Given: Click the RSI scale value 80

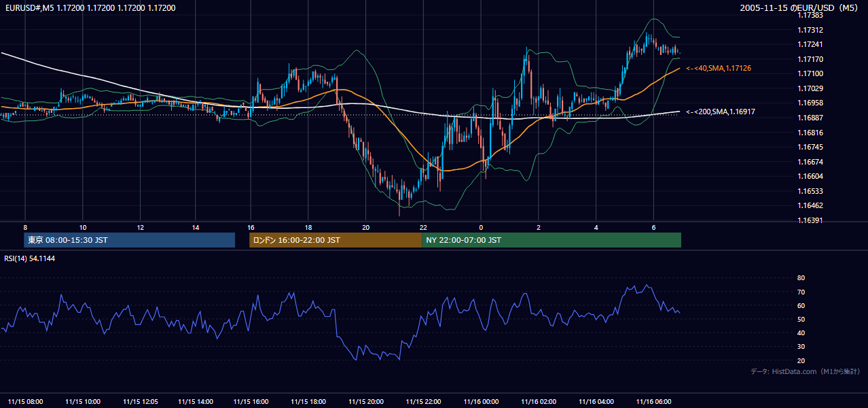Looking at the screenshot, I should (801, 278).
